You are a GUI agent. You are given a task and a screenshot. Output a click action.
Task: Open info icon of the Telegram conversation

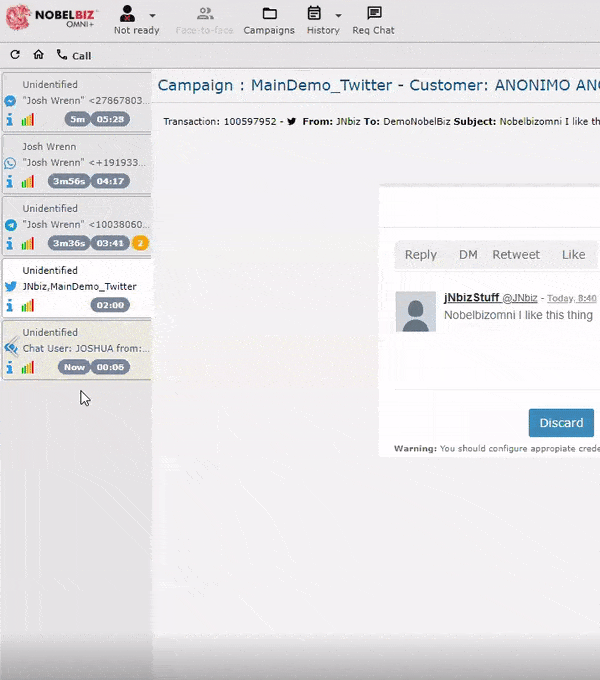(x=10, y=243)
